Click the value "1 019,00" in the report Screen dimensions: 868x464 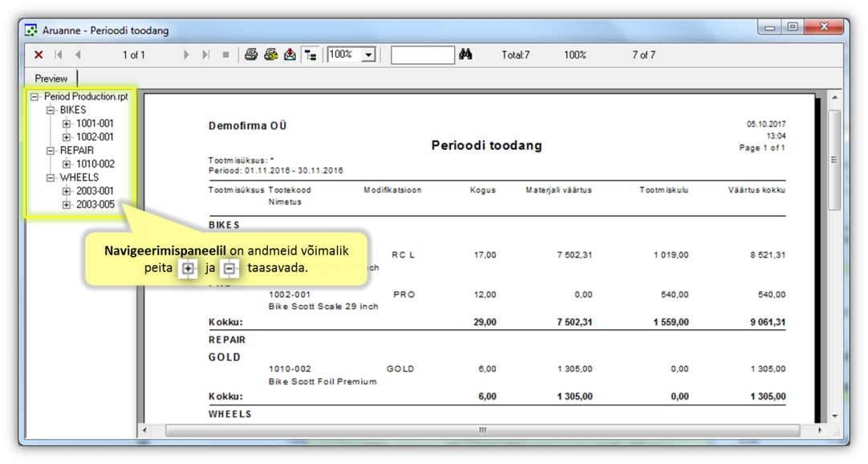[x=671, y=254]
